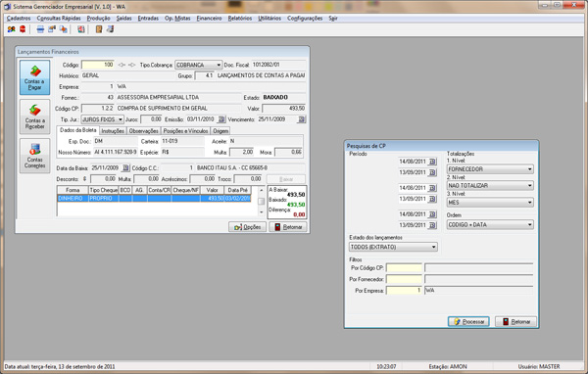Open the 1. Nível FORNECEDOR dropdown
This screenshot has height=374, width=588.
(x=490, y=169)
